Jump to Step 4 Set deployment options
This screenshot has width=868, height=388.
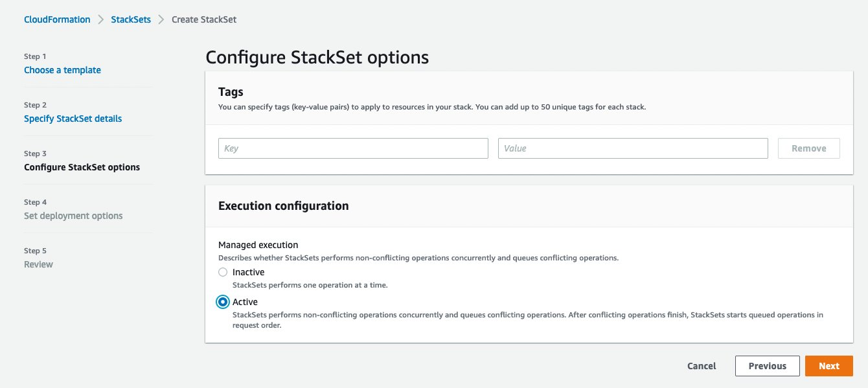(x=73, y=215)
